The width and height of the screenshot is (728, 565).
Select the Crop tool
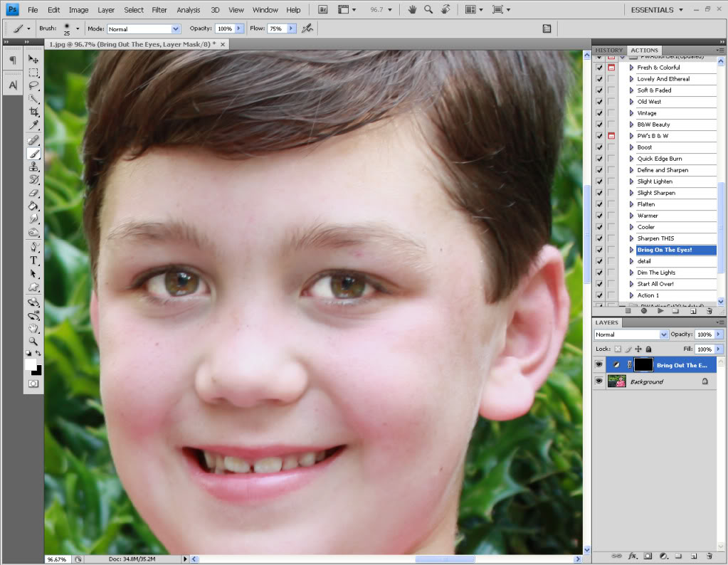[x=33, y=112]
